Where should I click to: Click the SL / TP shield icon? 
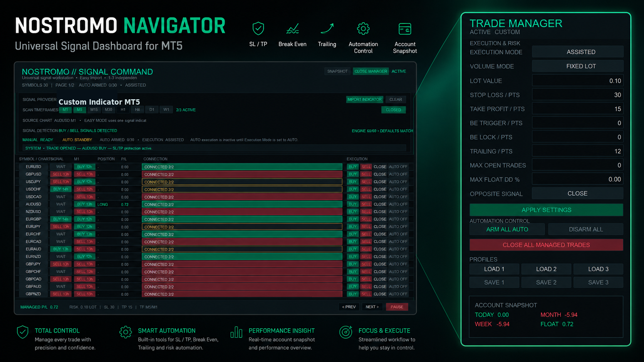[x=258, y=28]
